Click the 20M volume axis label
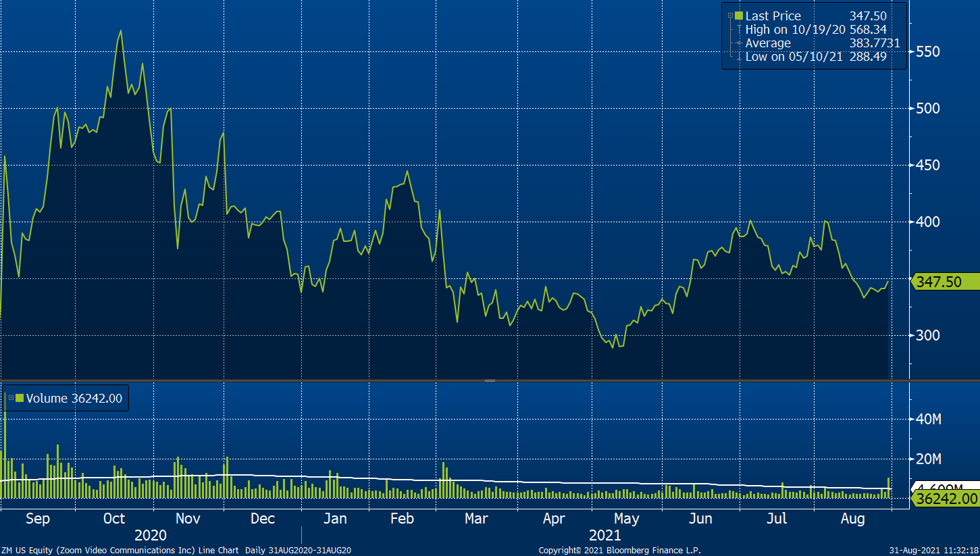This screenshot has width=980, height=556. (929, 459)
